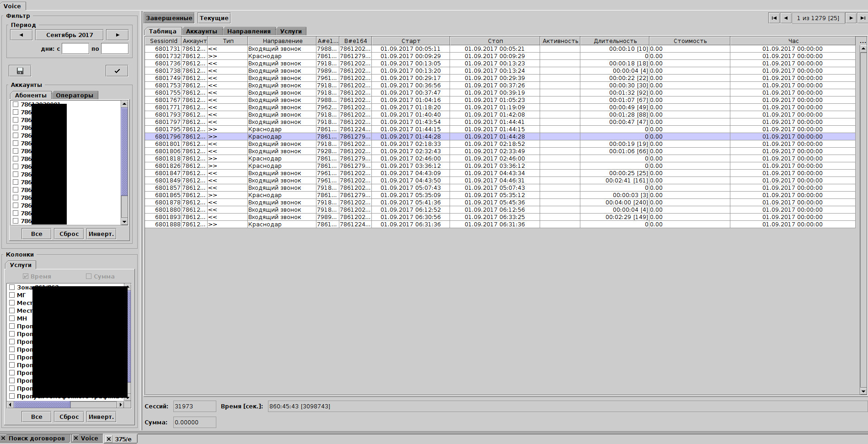Viewport: 868px width, 444px height.
Task: Click the save filter (floppy disk) icon
Action: (x=20, y=70)
